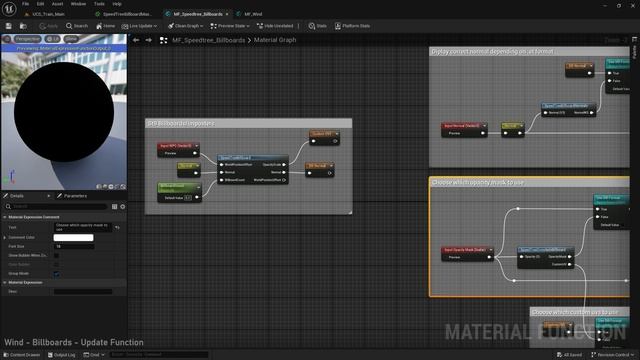The image size is (640, 360).
Task: Switch to the Parameters panel tab
Action: tap(72, 196)
